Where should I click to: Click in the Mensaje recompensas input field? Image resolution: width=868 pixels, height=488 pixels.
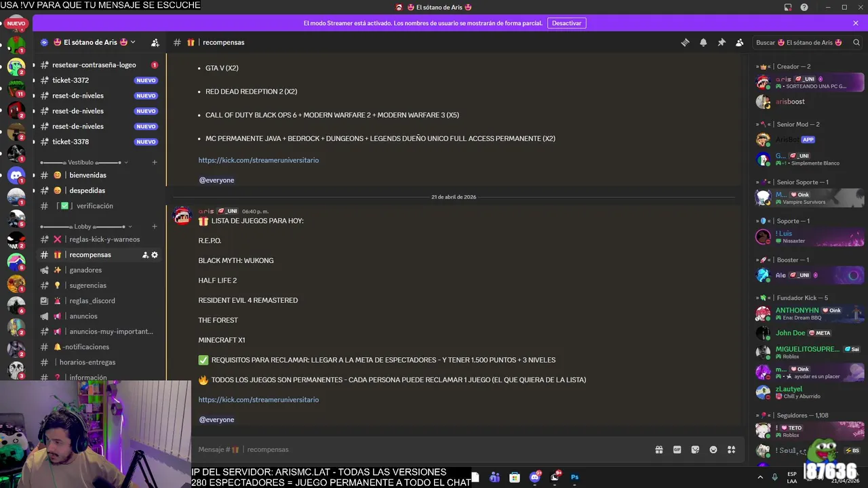[x=420, y=449]
